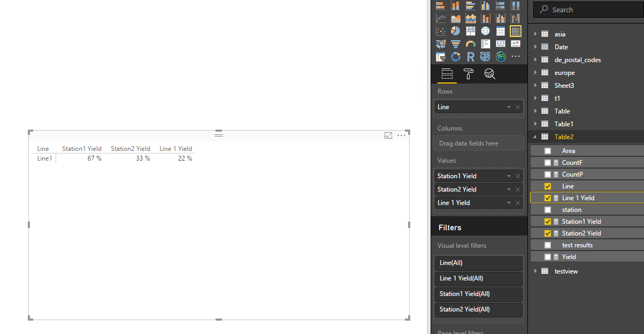Open the Line 1 Yield(All) filter
Viewport: 644px width, 334px height.
coord(479,278)
